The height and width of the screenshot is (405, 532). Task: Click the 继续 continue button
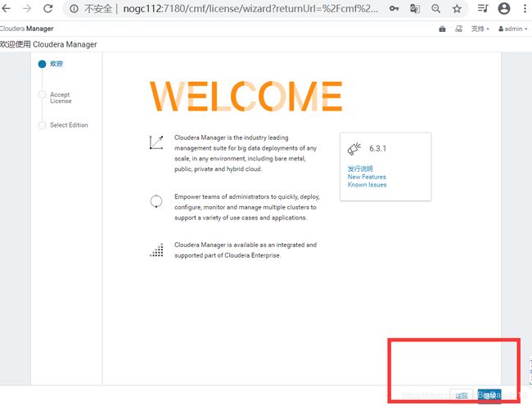tap(489, 395)
